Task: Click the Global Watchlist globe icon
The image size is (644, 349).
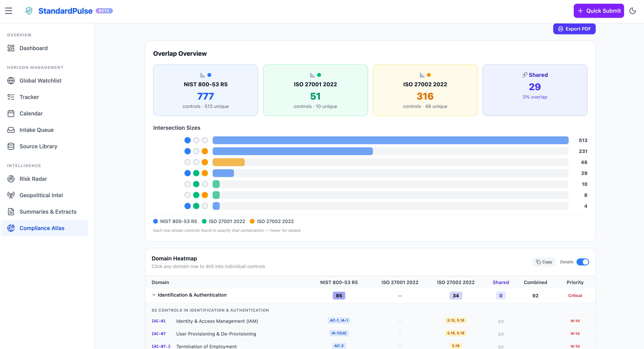Action: point(11,80)
